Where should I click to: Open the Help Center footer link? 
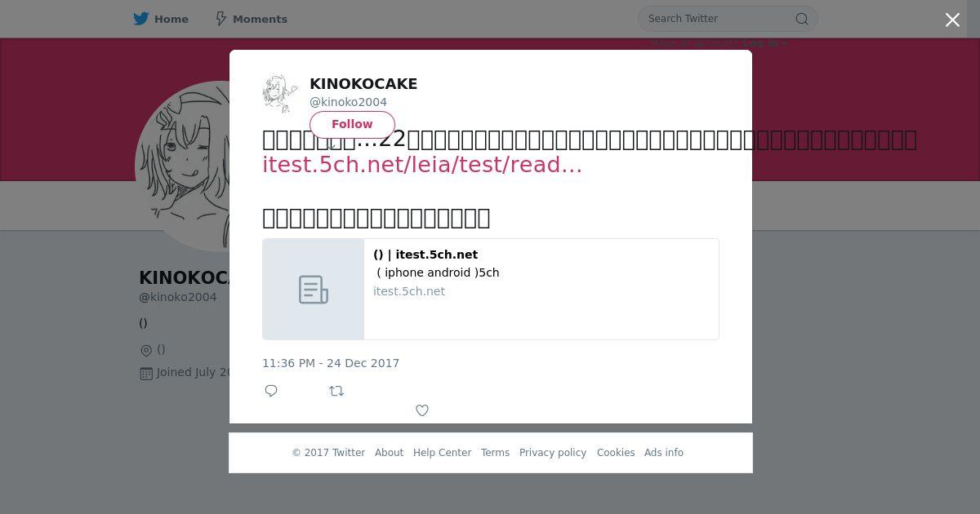click(x=442, y=453)
